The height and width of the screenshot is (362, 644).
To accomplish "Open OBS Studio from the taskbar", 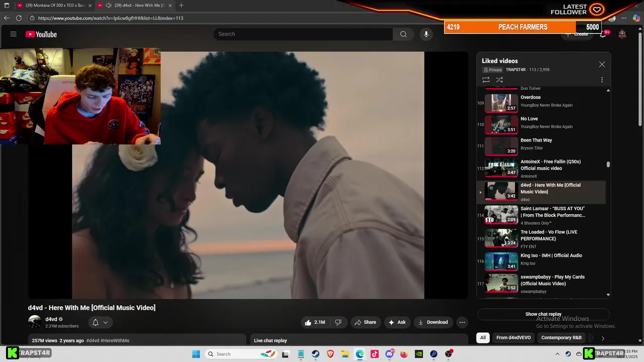I will coord(449,354).
